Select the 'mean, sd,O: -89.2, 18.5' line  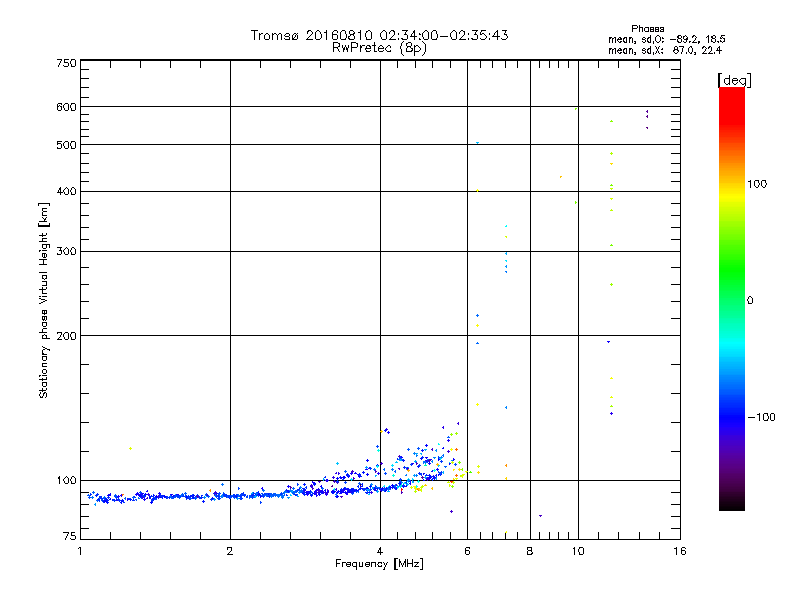click(x=667, y=39)
